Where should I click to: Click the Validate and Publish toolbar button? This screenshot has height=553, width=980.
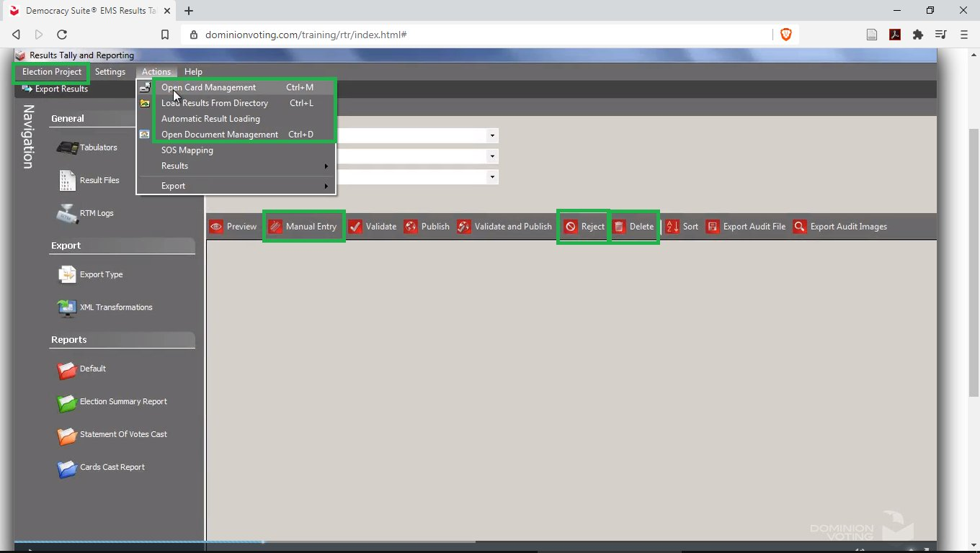[x=504, y=227]
